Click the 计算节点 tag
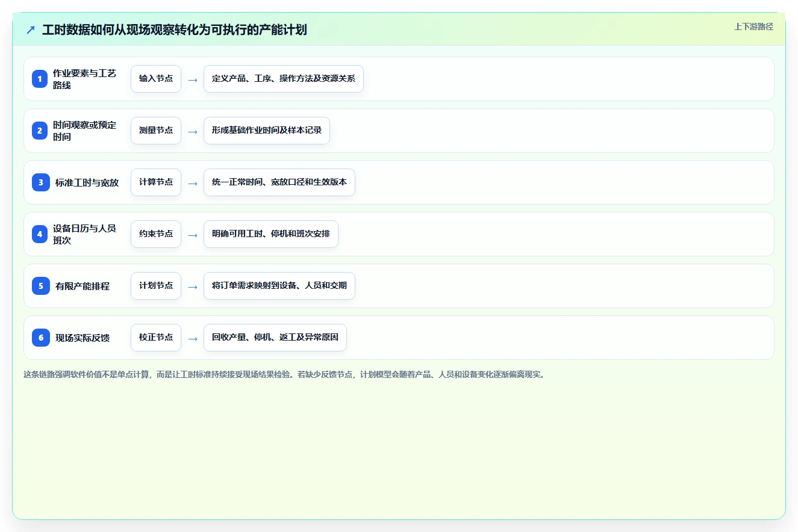The width and height of the screenshot is (798, 532). [156, 182]
